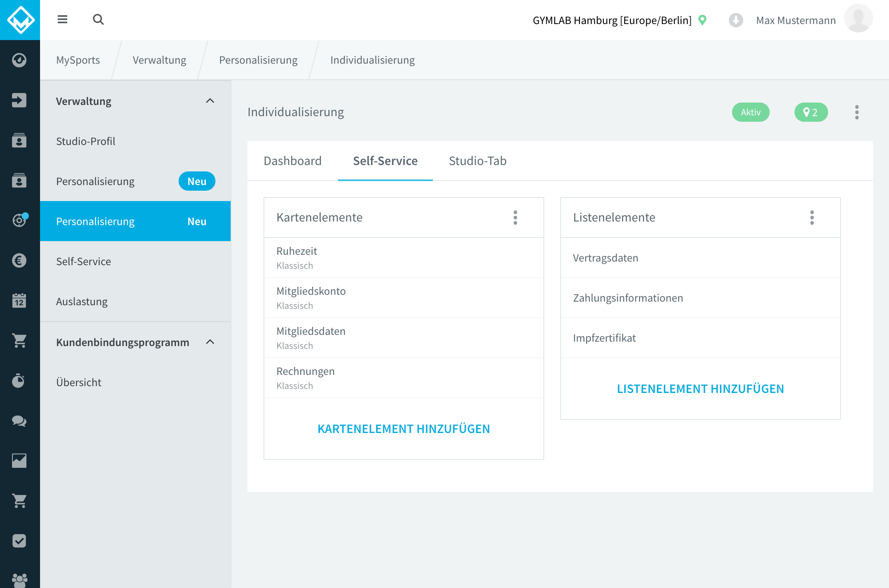Click the download arrow icon in header
Screen dimensions: 889x588
(x=736, y=20)
